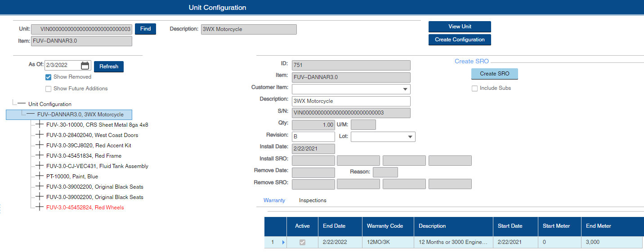The height and width of the screenshot is (252, 644).
Task: Expand the West Coast Doors tree node
Action: [x=40, y=135]
